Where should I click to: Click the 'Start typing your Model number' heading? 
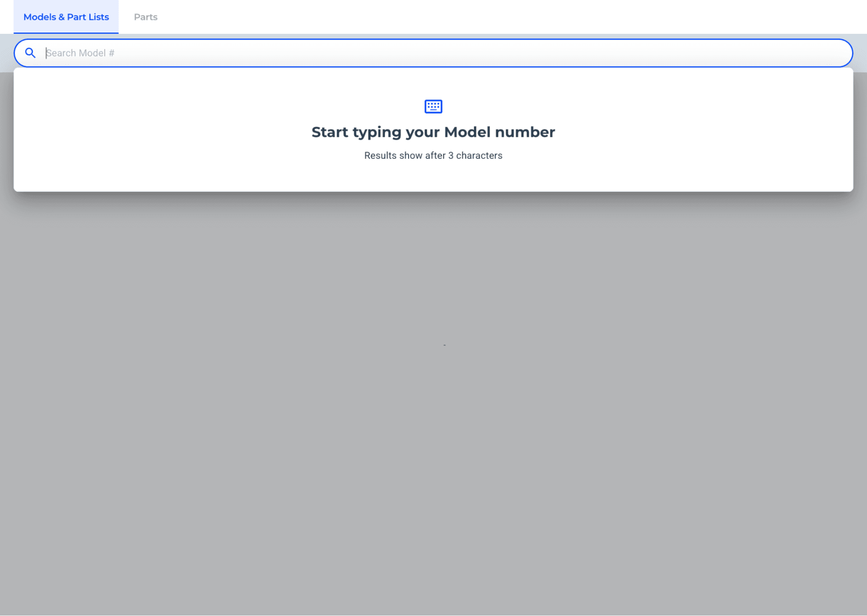coord(433,132)
